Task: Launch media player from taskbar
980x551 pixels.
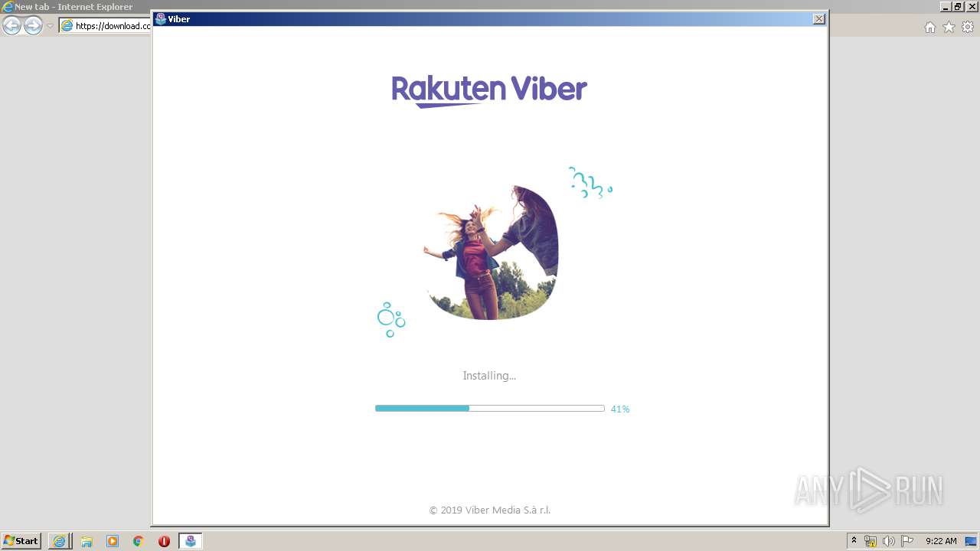Action: (x=113, y=541)
